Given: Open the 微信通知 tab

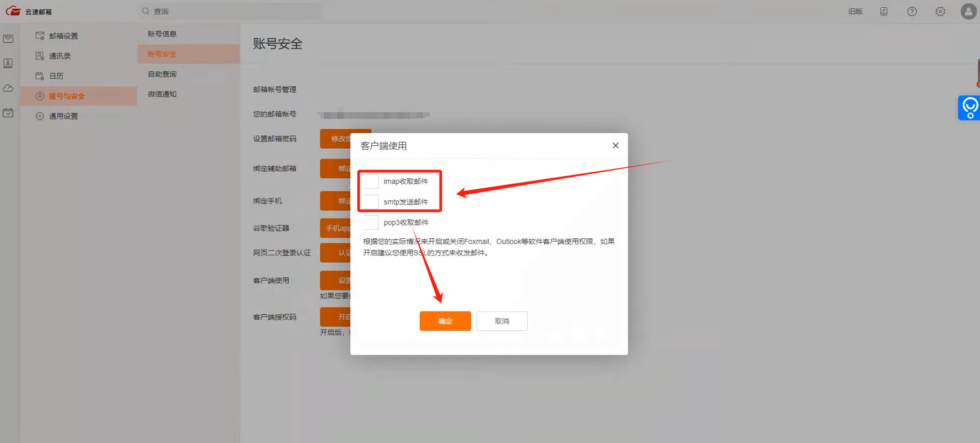Looking at the screenshot, I should click(188, 94).
